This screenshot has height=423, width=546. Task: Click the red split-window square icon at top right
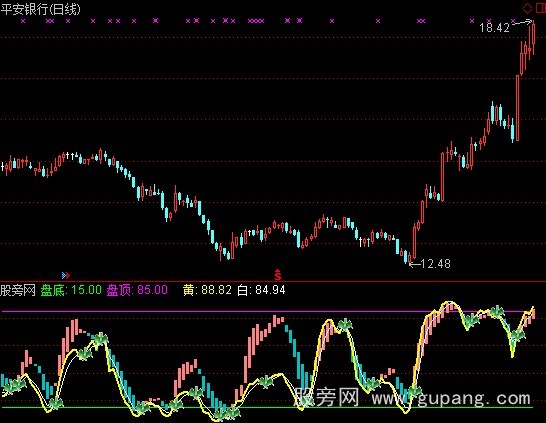[541, 8]
